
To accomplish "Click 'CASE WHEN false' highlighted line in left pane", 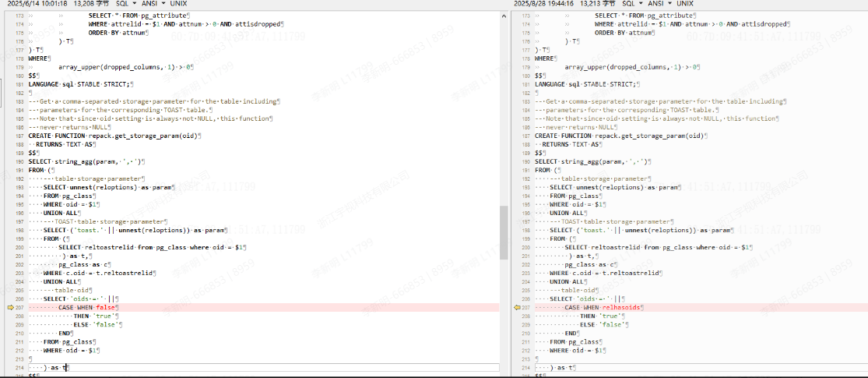I will click(263, 307).
